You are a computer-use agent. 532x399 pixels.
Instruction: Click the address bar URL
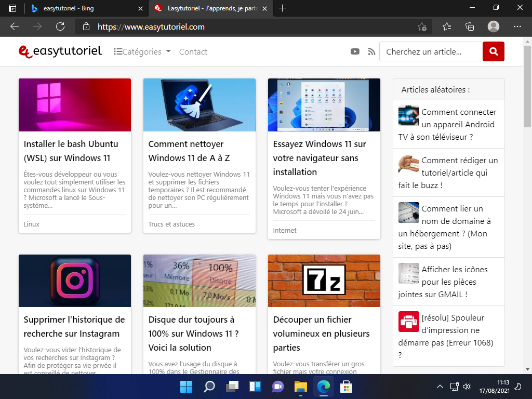point(151,27)
